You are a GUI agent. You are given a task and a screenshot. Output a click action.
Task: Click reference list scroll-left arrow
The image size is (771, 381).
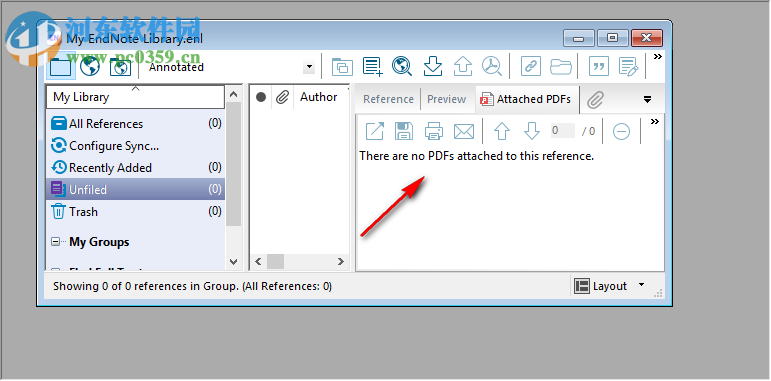coord(259,262)
